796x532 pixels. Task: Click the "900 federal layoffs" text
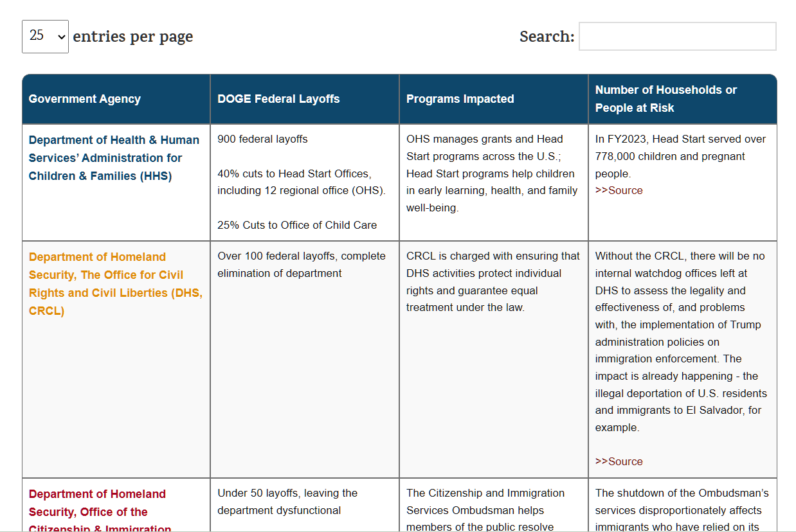click(x=262, y=139)
